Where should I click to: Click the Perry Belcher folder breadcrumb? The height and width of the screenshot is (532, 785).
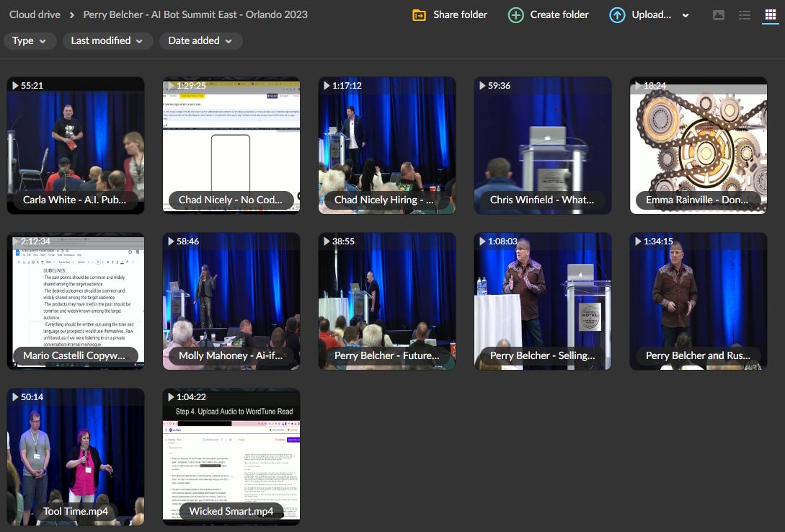point(195,14)
